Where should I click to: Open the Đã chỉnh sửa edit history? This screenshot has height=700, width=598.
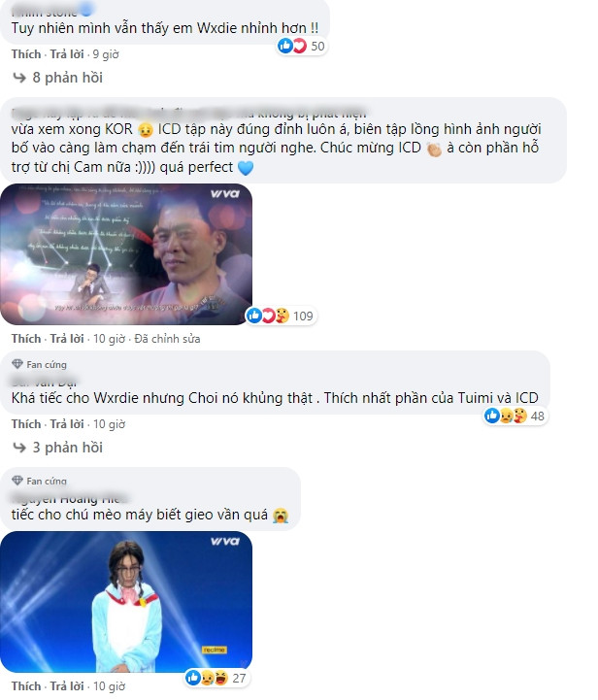pyautogui.click(x=167, y=339)
